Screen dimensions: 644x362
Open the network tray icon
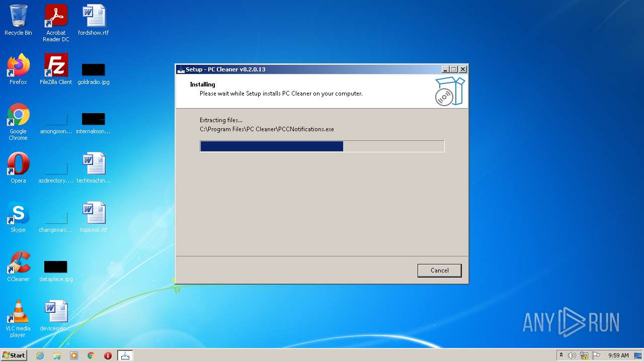pyautogui.click(x=584, y=355)
